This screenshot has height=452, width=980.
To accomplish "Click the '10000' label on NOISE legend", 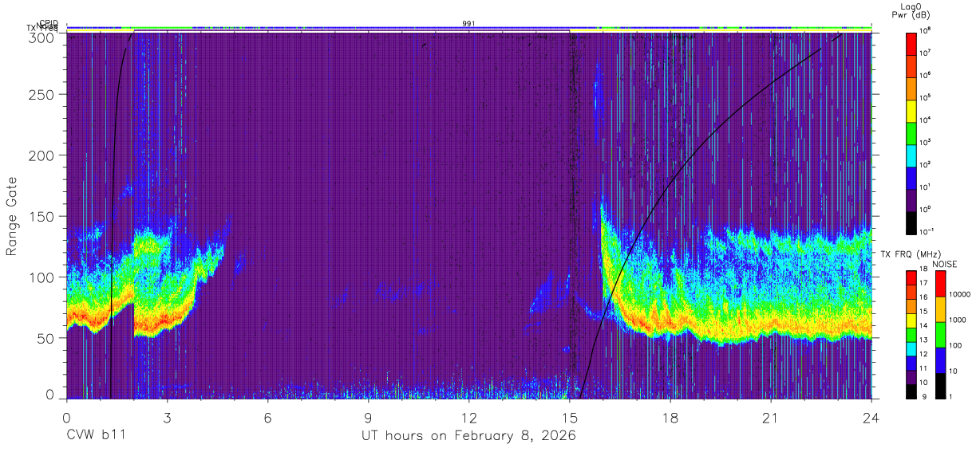I will coord(959,295).
